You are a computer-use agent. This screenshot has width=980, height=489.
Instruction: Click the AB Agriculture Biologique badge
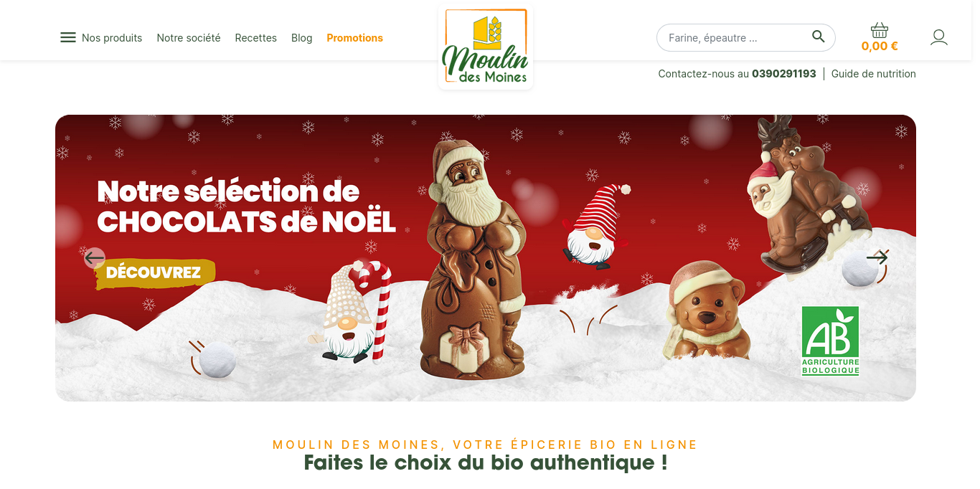830,341
